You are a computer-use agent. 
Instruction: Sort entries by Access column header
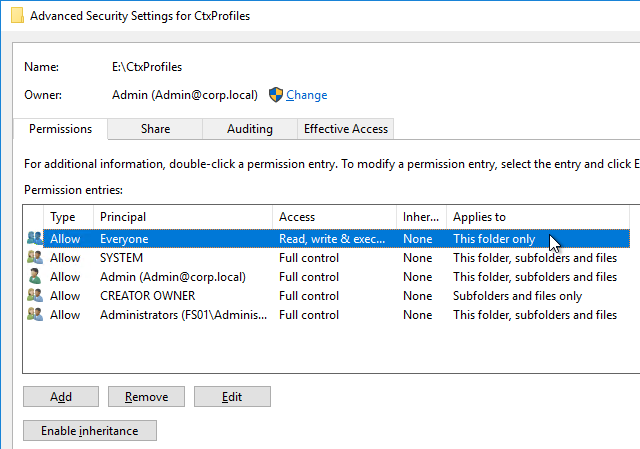[334, 217]
